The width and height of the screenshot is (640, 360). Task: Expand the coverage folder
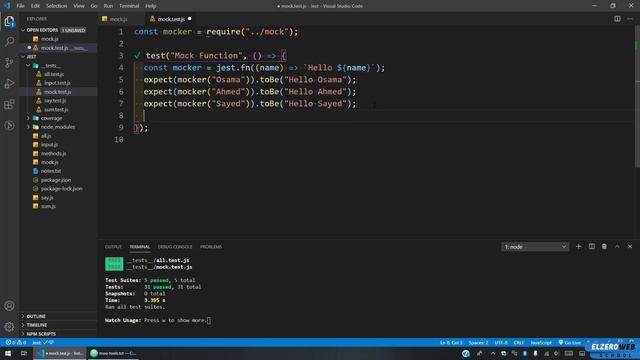(28, 118)
